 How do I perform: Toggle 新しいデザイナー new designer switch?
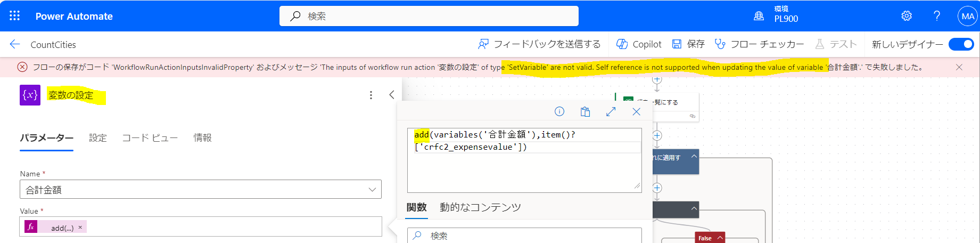[961, 44]
